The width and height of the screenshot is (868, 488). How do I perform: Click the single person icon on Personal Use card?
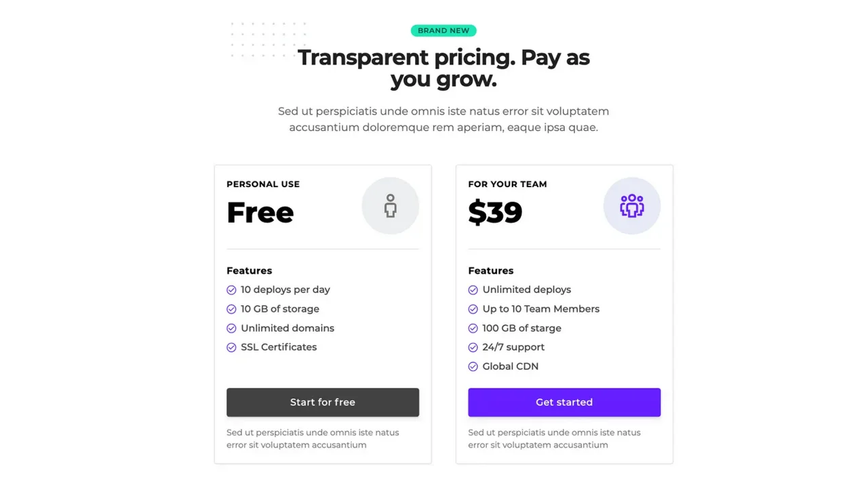pyautogui.click(x=391, y=205)
